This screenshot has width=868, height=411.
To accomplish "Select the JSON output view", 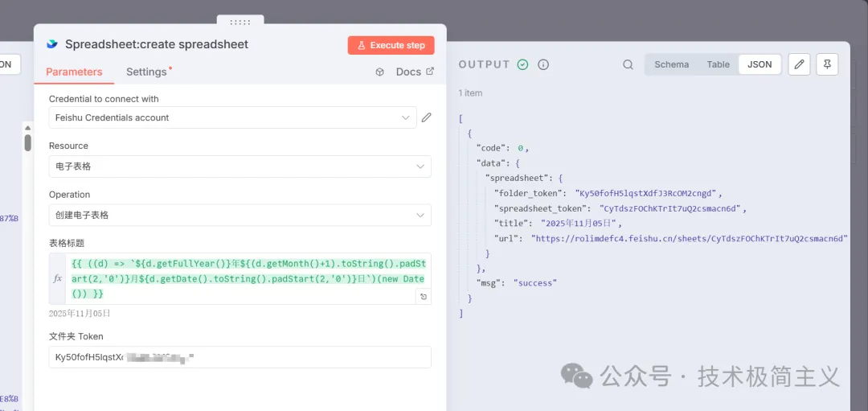I will (x=759, y=64).
